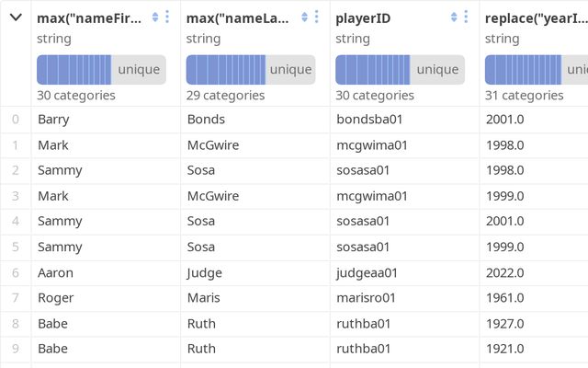Click the first-name column distribution bar chart
The width and height of the screenshot is (588, 368).
[101, 70]
